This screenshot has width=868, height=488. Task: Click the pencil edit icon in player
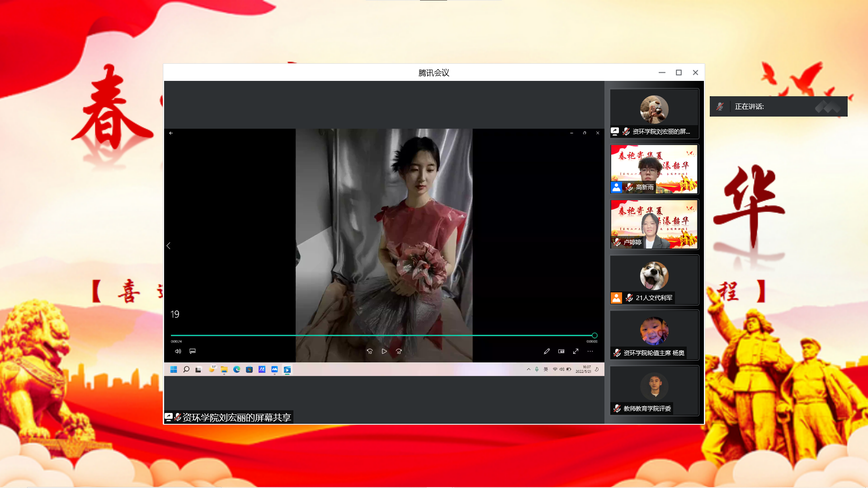click(x=547, y=351)
